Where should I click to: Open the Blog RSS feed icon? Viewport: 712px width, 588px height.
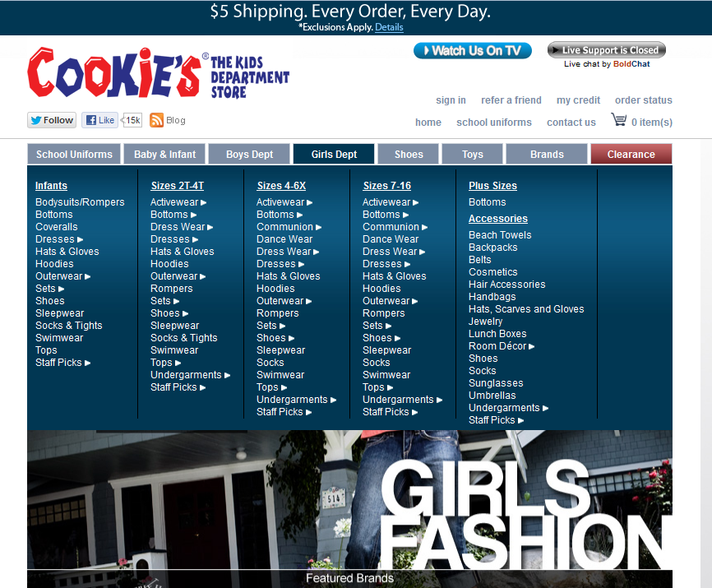tap(157, 120)
